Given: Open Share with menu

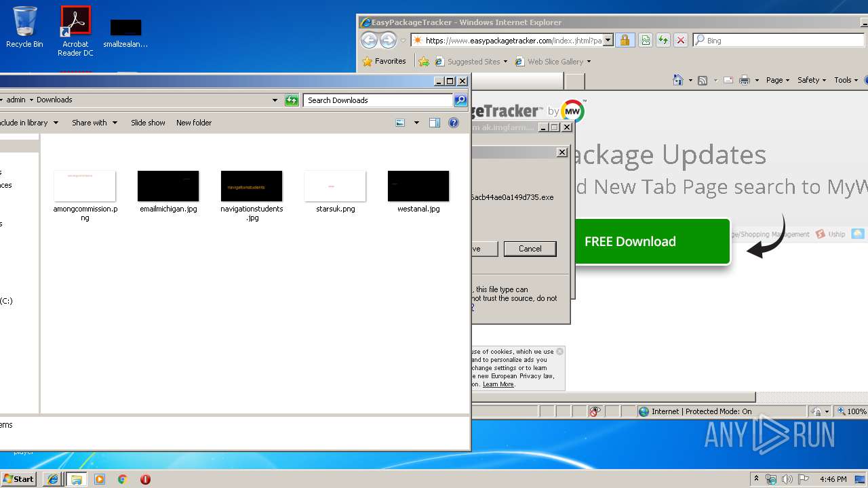Looking at the screenshot, I should point(94,123).
